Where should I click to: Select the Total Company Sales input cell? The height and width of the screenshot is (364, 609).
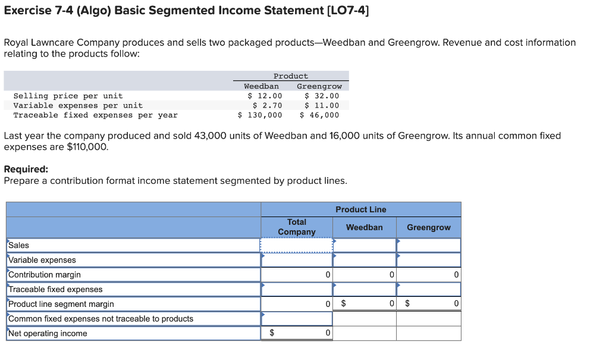click(x=296, y=245)
